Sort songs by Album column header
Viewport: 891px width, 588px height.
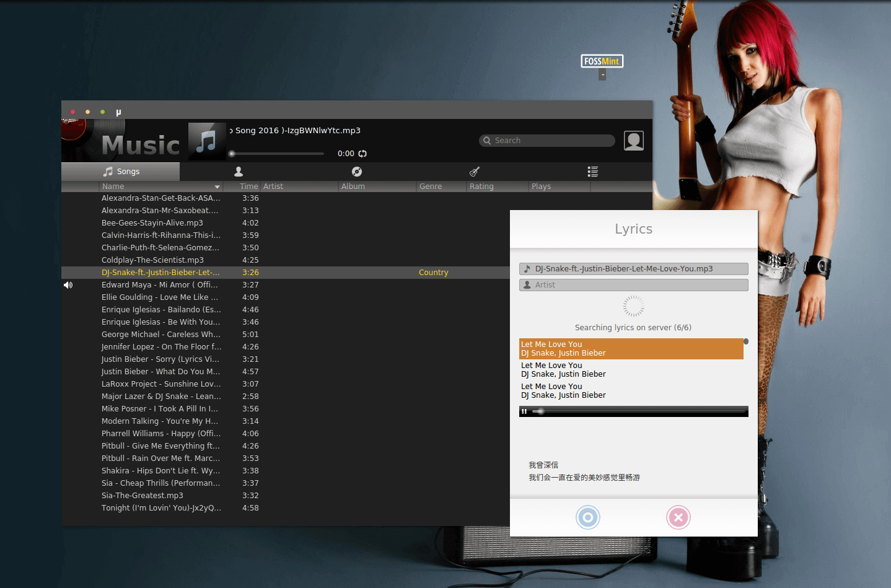(377, 186)
